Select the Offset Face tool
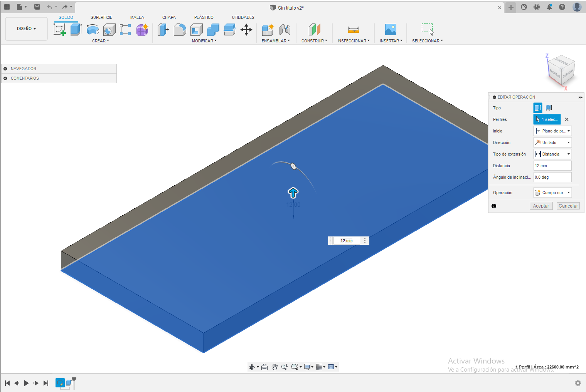The width and height of the screenshot is (586, 392). point(230,30)
